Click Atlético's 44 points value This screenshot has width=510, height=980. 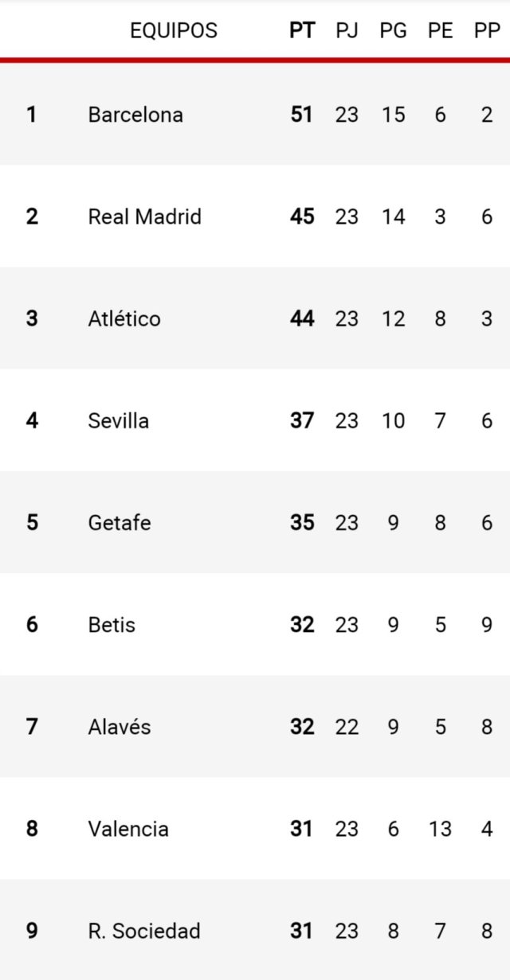coord(302,318)
